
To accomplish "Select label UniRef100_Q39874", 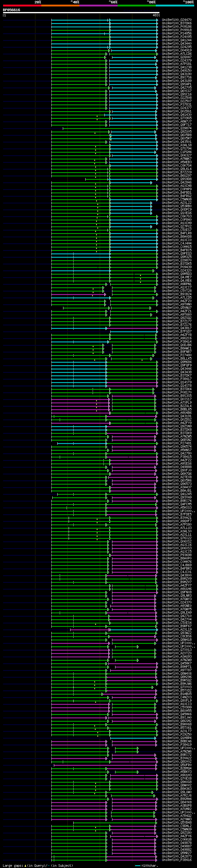I will (x=177, y=128).
